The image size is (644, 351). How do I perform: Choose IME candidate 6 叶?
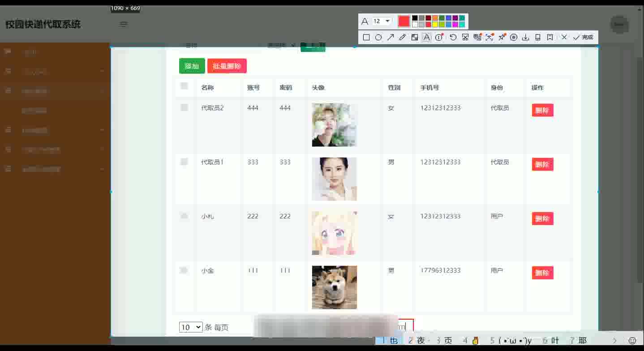click(551, 341)
